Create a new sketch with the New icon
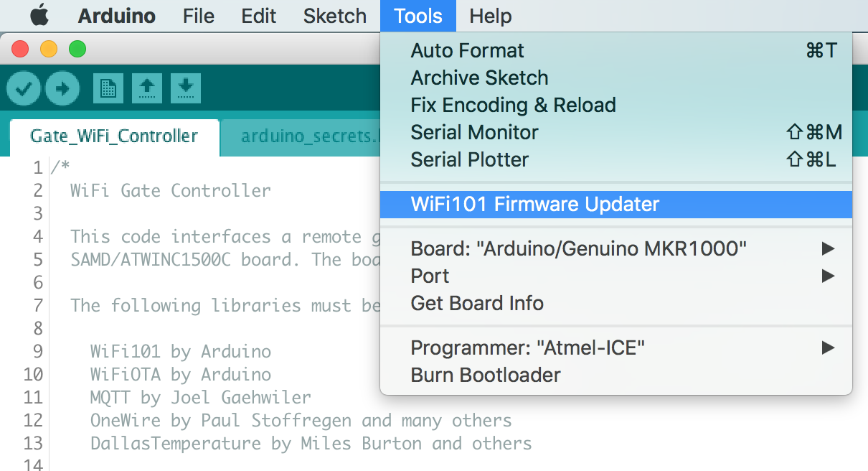Image resolution: width=868 pixels, height=471 pixels. 108,88
